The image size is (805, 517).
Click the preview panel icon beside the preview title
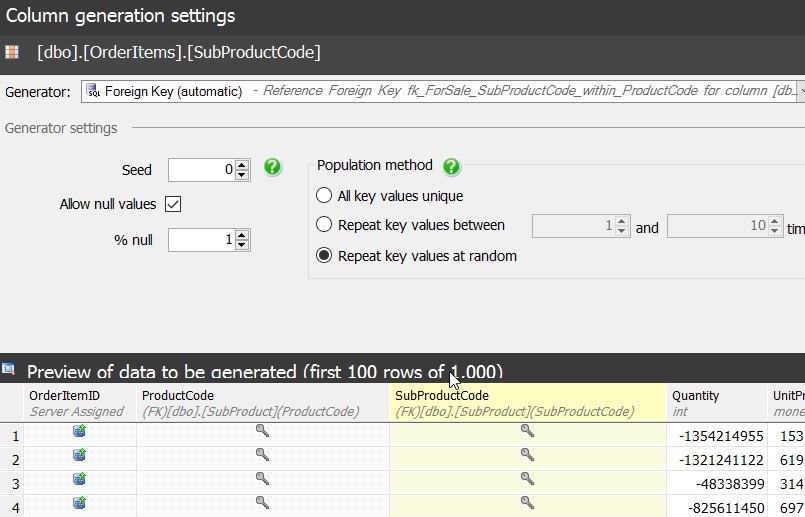8,369
